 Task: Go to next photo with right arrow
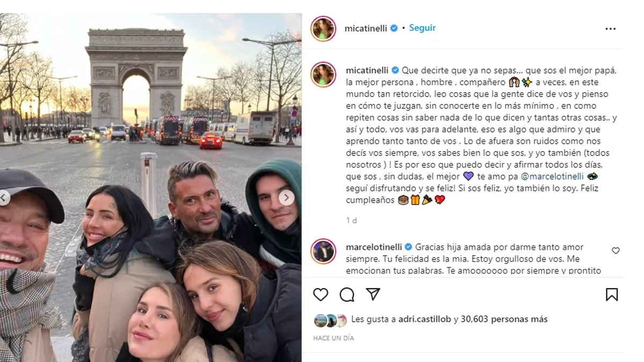286,197
